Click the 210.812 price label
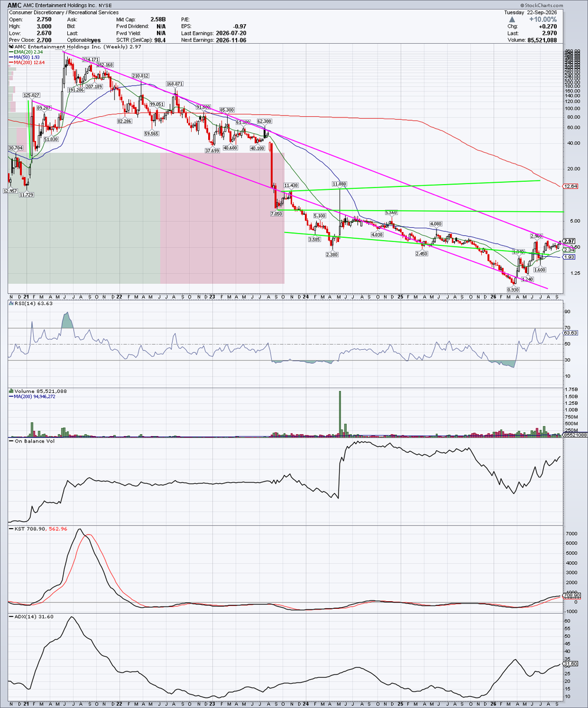The image size is (588, 708). point(140,76)
